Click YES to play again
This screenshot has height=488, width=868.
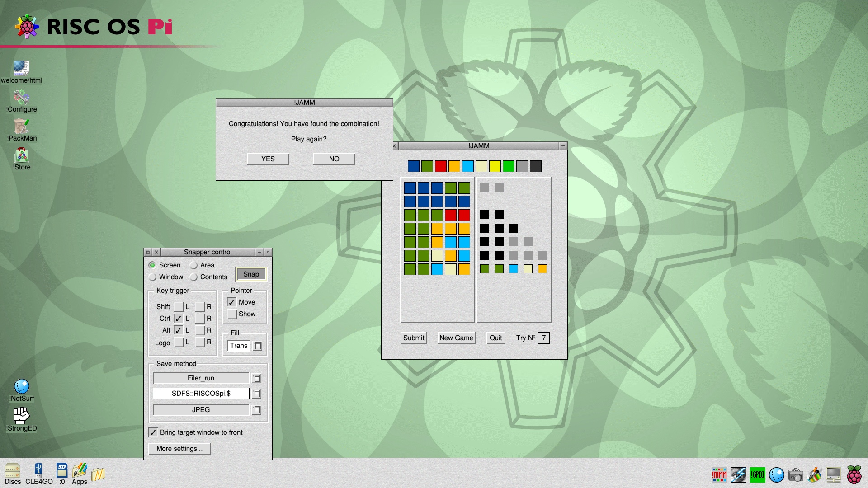click(268, 159)
